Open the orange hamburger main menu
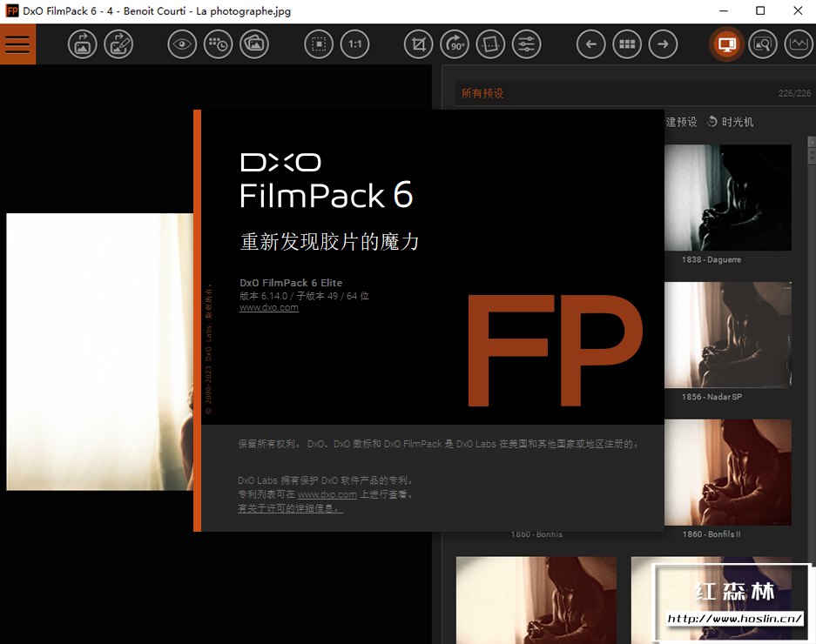 point(17,44)
